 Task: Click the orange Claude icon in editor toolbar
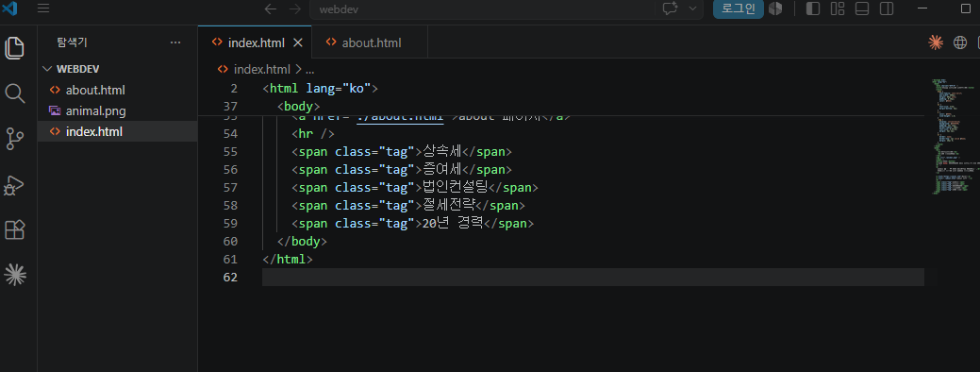tap(936, 42)
